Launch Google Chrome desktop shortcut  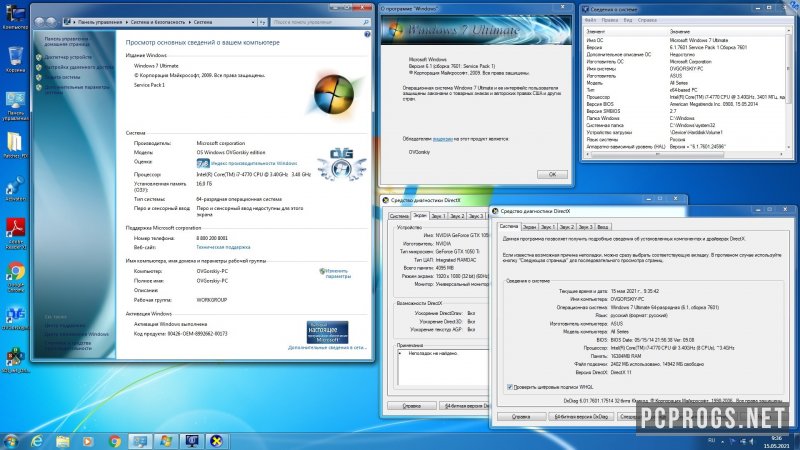(15, 277)
